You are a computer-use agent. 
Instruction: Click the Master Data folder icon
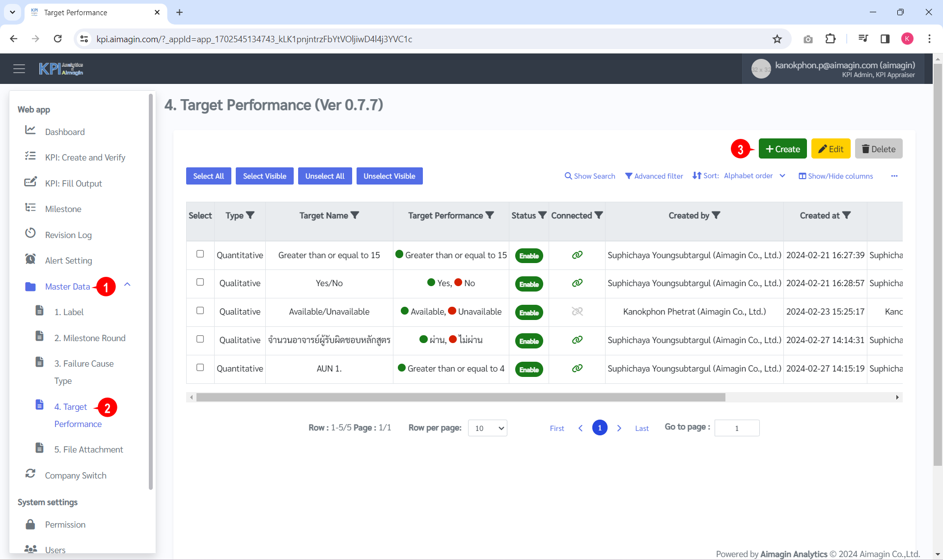click(30, 287)
